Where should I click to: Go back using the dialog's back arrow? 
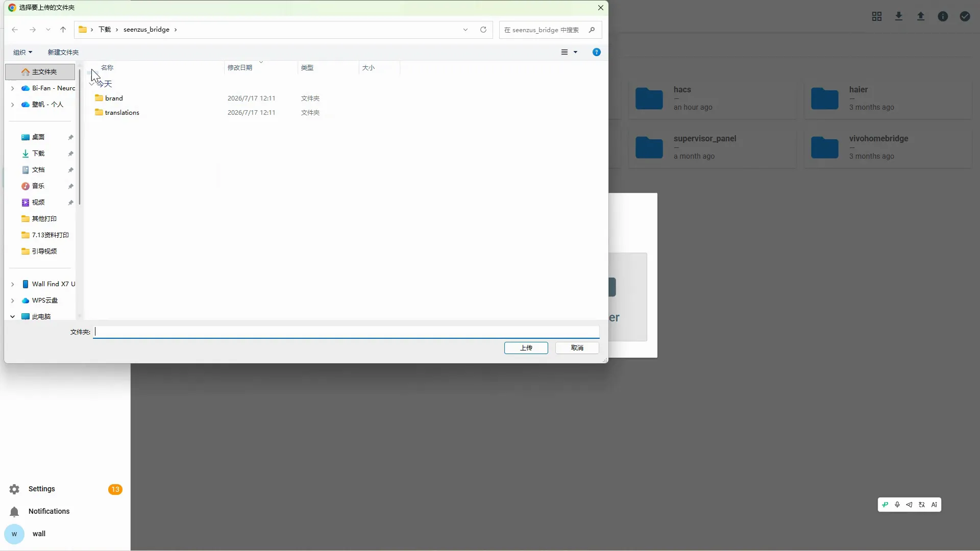pyautogui.click(x=15, y=30)
